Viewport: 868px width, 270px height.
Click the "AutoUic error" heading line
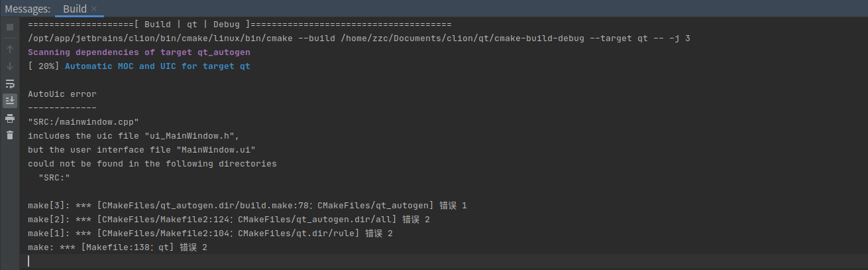coord(62,94)
